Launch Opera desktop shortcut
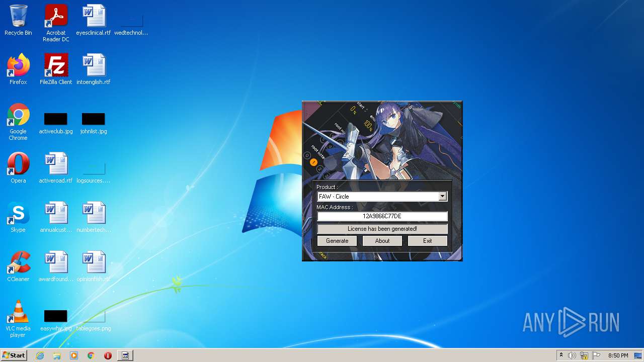 coord(18,168)
